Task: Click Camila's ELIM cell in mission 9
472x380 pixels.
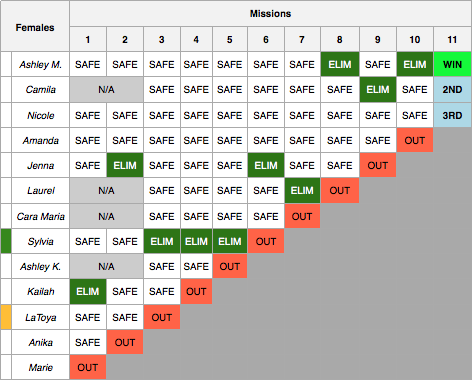Action: [x=378, y=90]
